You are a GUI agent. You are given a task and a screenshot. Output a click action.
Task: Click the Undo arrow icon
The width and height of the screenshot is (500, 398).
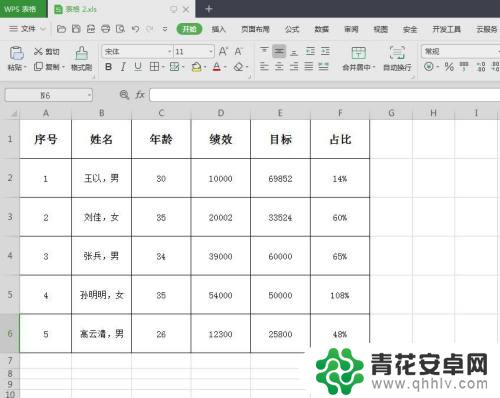(135, 29)
